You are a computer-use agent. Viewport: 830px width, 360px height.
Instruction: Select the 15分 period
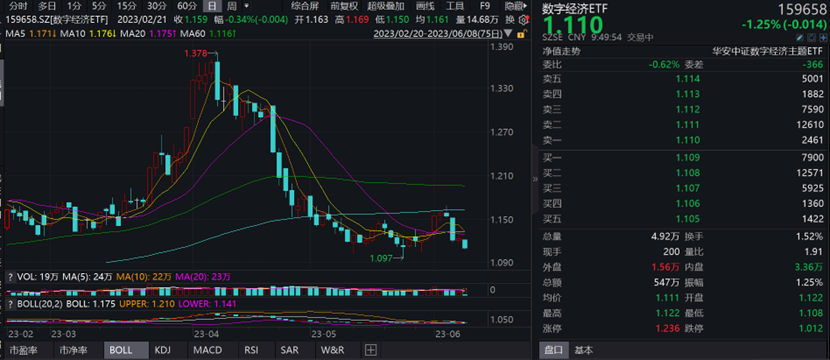click(x=126, y=6)
